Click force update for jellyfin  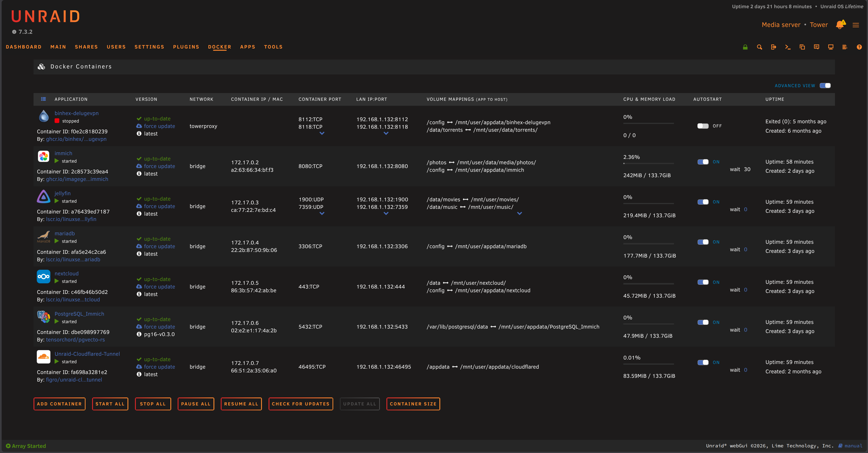click(159, 206)
